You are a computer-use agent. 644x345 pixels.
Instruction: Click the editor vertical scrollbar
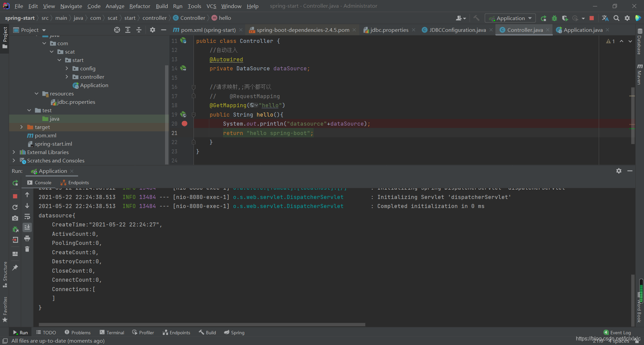(633, 116)
